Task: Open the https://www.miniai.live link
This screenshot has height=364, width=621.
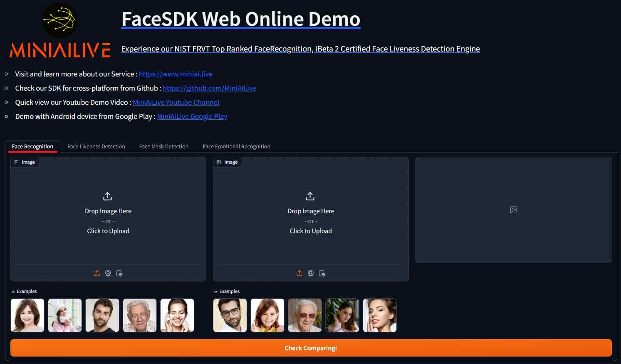Action: pyautogui.click(x=176, y=74)
